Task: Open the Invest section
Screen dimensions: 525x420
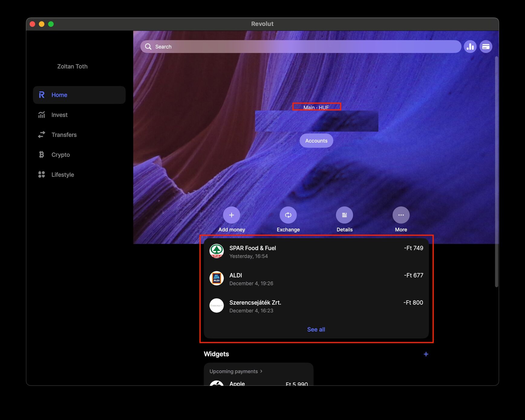Action: coord(79,115)
